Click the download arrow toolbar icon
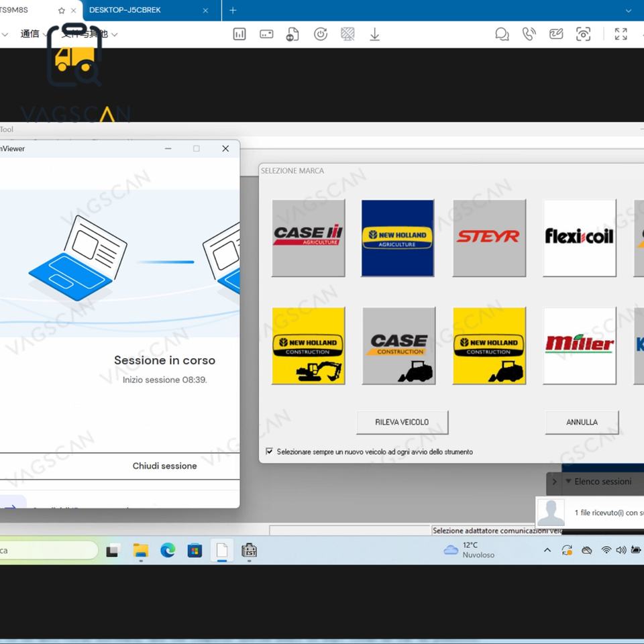Viewport: 644px width, 644px height. [x=374, y=34]
